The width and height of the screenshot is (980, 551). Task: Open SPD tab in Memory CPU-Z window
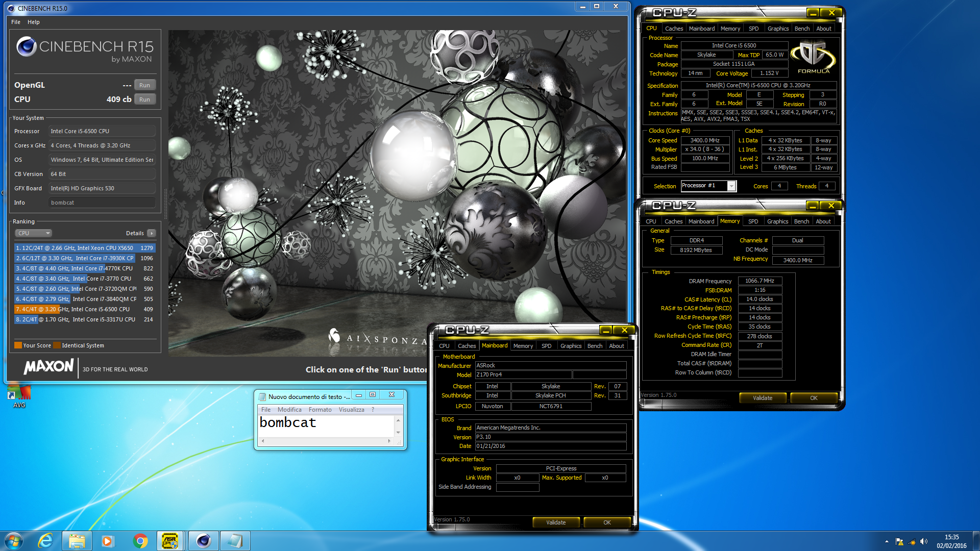click(753, 221)
